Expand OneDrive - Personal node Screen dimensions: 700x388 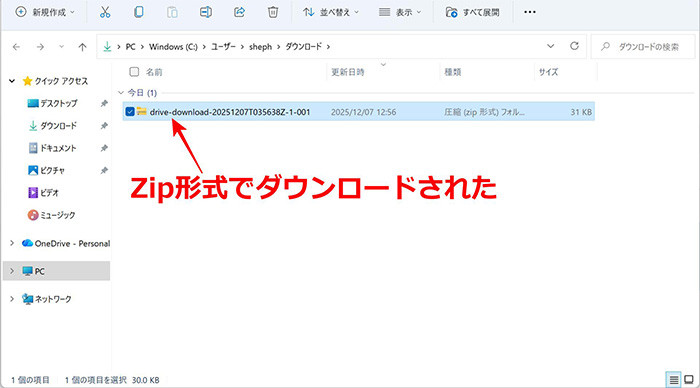12,243
